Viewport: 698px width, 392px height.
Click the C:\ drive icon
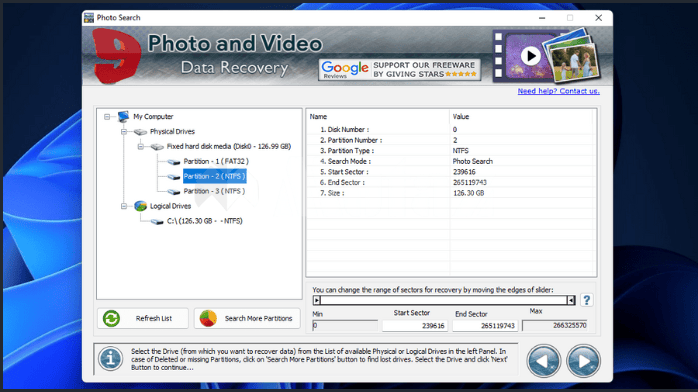click(157, 221)
